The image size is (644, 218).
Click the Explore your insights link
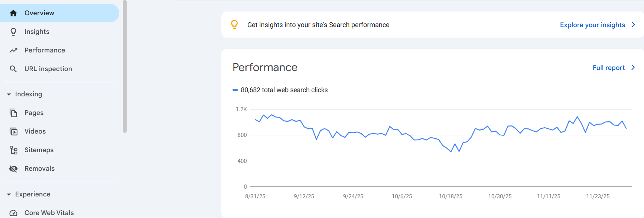click(592, 25)
